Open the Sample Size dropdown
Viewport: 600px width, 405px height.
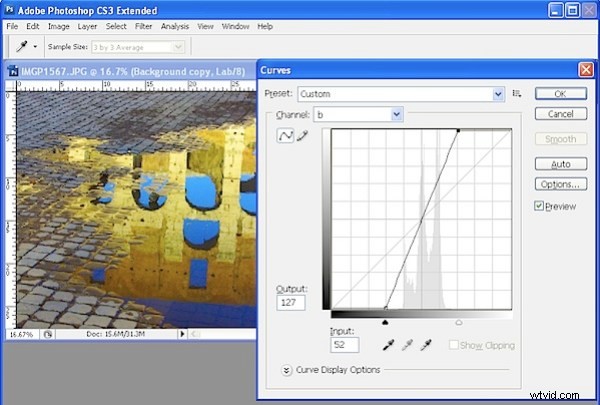(138, 47)
